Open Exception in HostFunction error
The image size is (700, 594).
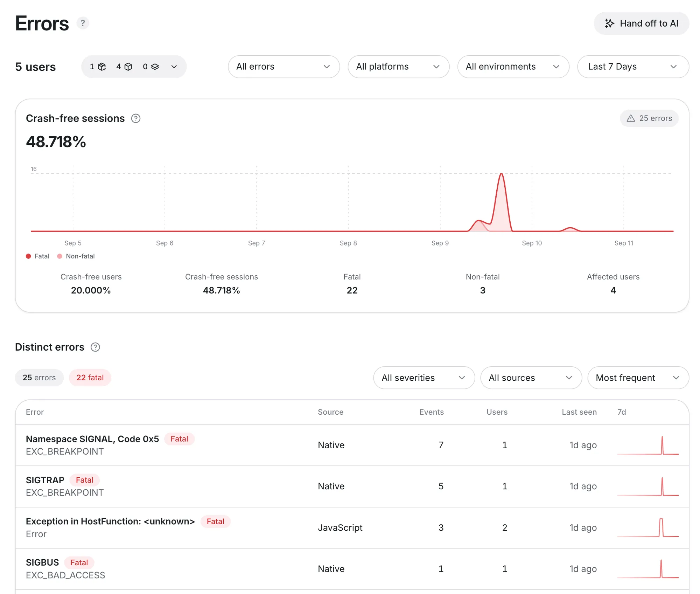pos(352,528)
